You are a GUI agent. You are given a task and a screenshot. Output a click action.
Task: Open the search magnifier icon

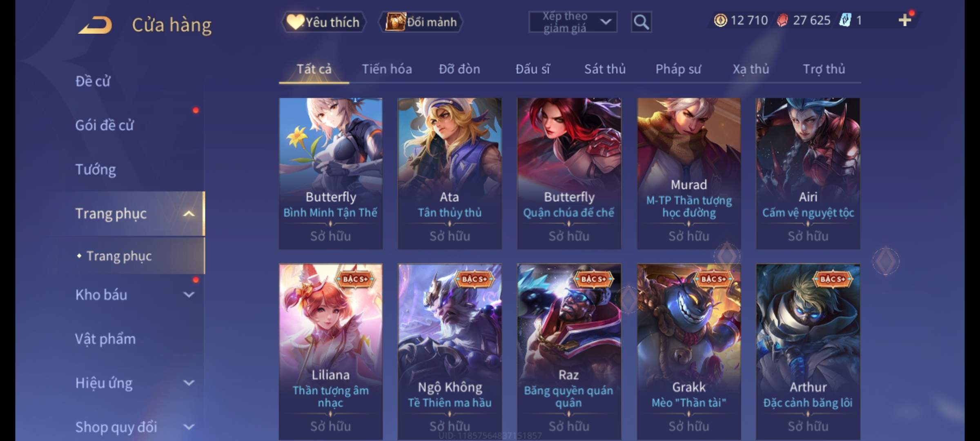[x=641, y=22]
